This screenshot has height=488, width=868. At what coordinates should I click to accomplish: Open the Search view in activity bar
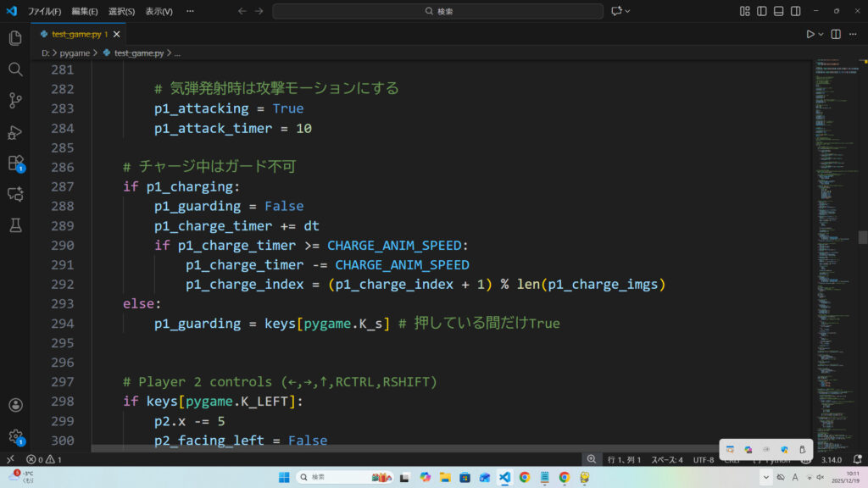tap(14, 69)
